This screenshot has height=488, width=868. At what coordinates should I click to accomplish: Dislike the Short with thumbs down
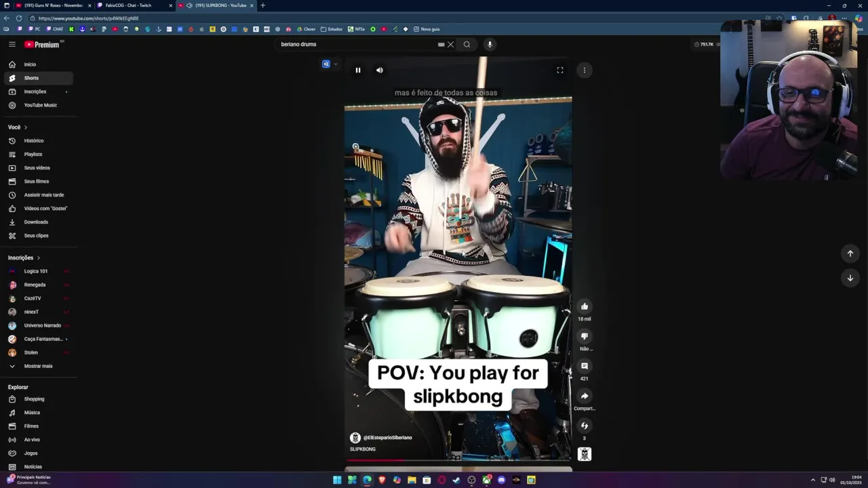pyautogui.click(x=585, y=336)
